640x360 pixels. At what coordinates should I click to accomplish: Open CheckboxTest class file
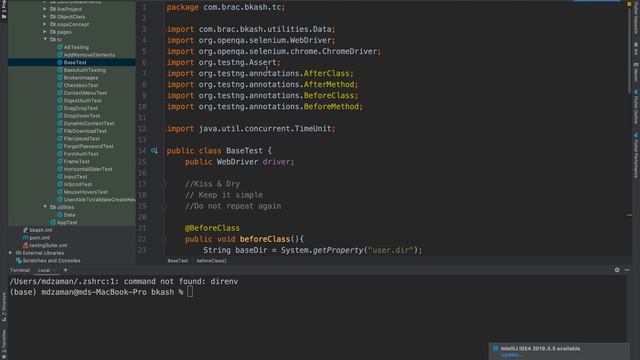81,85
